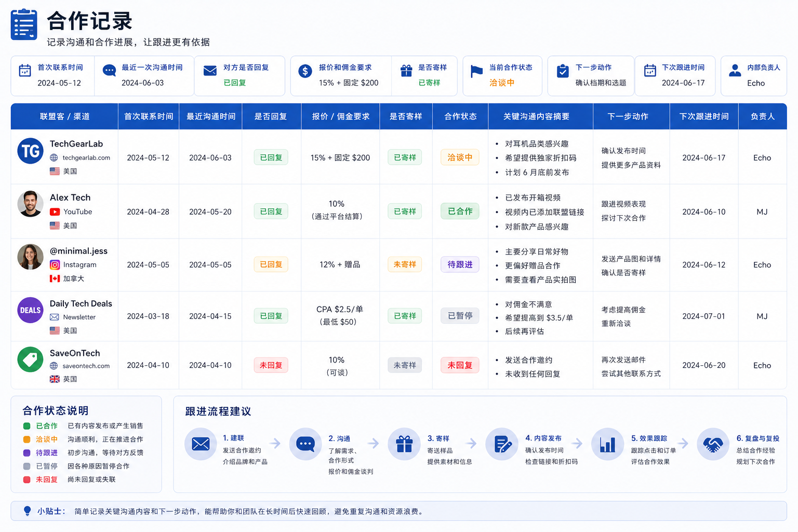The image size is (798, 532).
Task: Click the 寄样 gift step icon
Action: 404,444
